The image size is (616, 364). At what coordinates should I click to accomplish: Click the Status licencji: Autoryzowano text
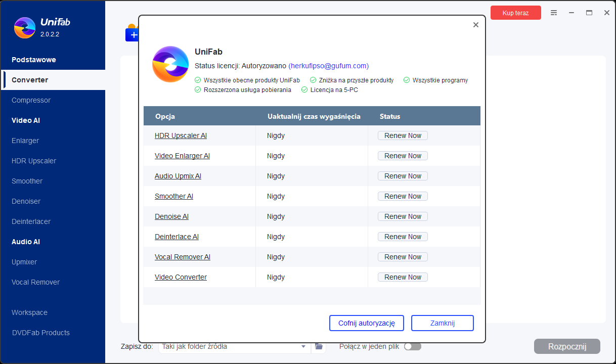pos(240,66)
